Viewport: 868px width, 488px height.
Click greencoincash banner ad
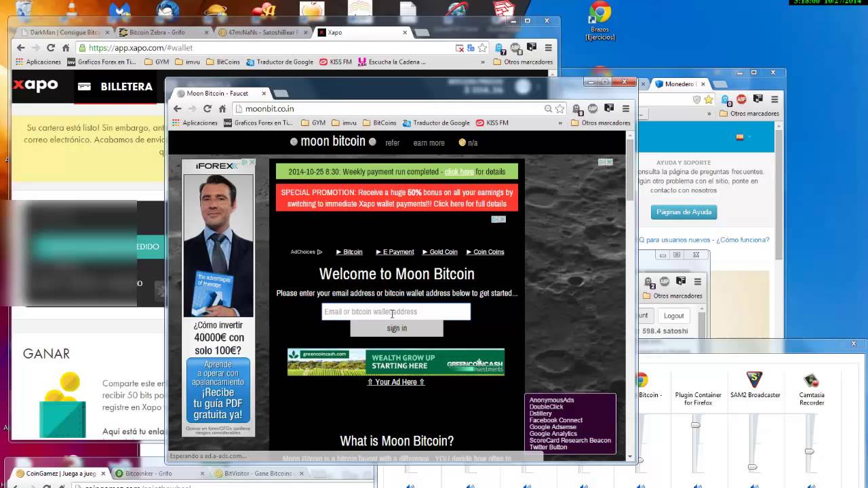[x=396, y=362]
